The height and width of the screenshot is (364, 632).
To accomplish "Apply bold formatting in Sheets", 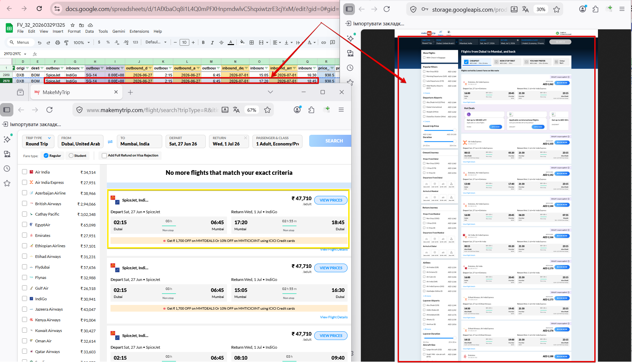I will coord(203,42).
